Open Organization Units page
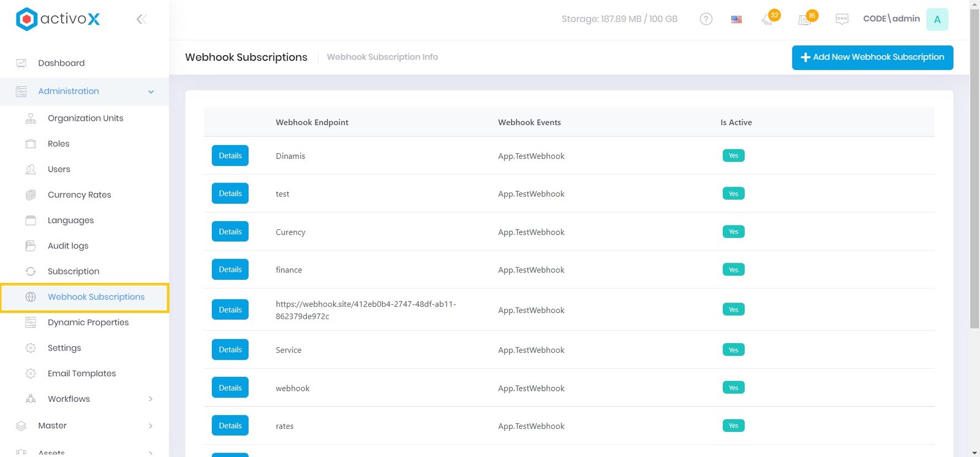Screen dimensions: 980x457 pyautogui.click(x=85, y=118)
